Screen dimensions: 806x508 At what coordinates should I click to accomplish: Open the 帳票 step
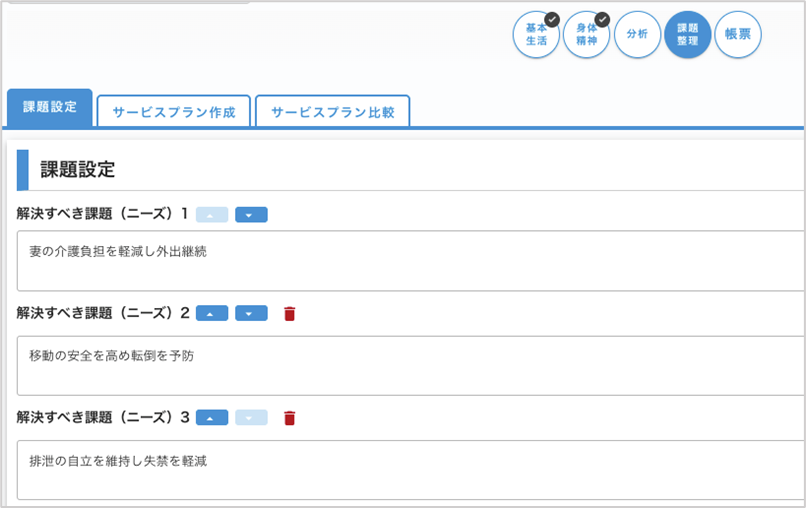click(737, 35)
